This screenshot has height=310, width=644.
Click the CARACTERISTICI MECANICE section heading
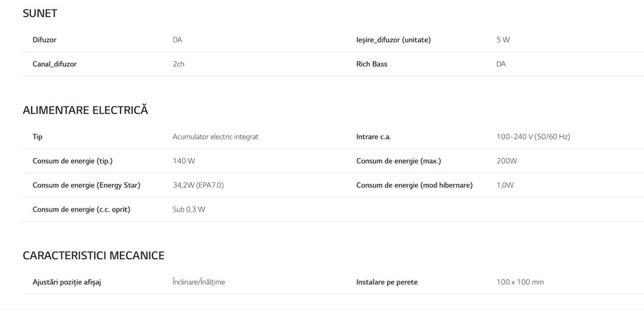[x=93, y=255]
